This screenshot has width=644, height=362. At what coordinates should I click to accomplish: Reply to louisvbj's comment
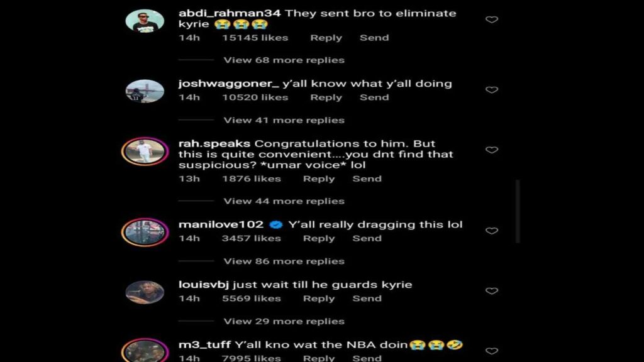[x=319, y=299]
